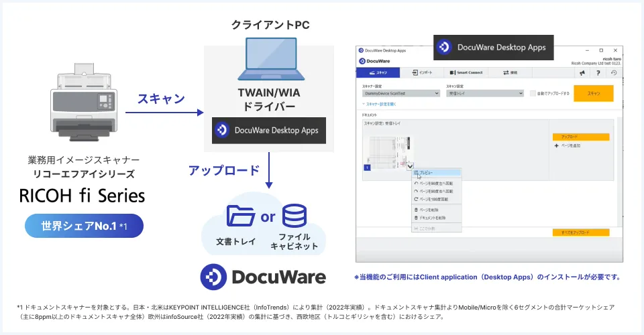The height and width of the screenshot is (335, 644).
Task: Switch to the インポート tab
Action: click(x=422, y=72)
